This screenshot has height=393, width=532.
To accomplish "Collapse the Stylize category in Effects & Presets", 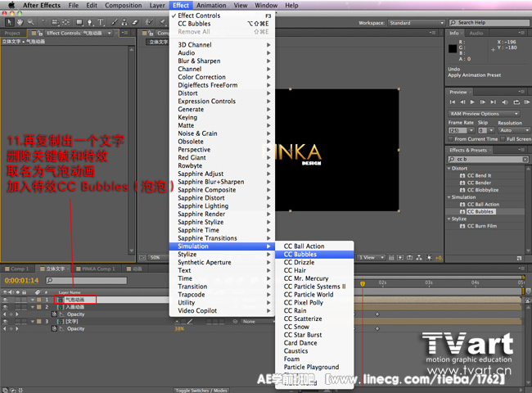I will [449, 219].
